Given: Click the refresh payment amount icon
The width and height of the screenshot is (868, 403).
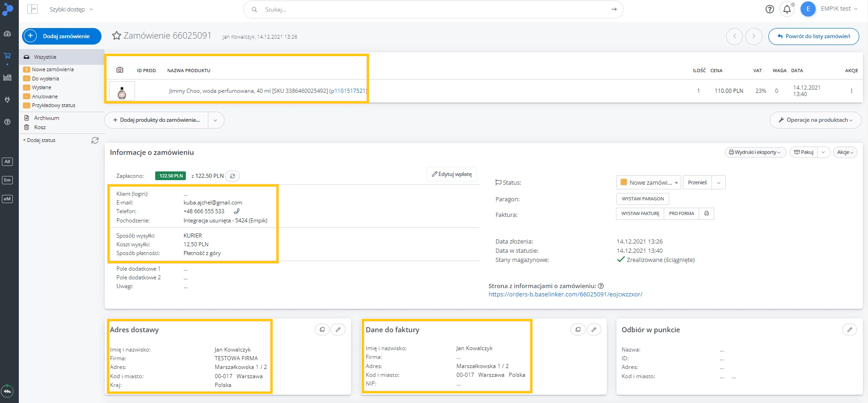Looking at the screenshot, I should tap(233, 176).
